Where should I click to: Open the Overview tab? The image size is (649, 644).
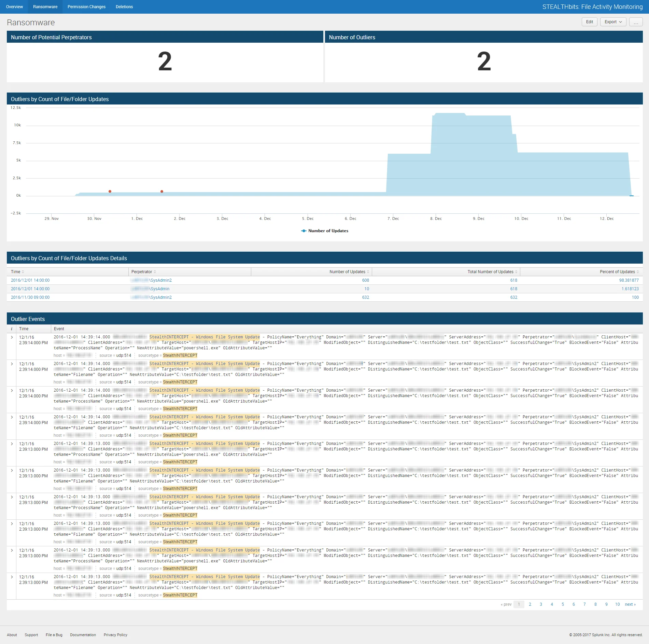14,7
